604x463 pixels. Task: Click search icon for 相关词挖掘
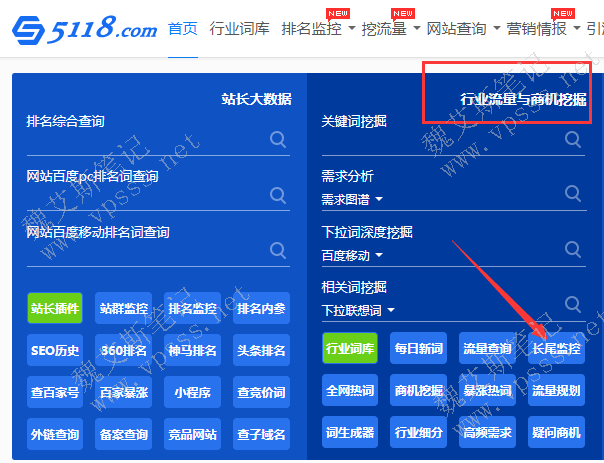pos(573,304)
